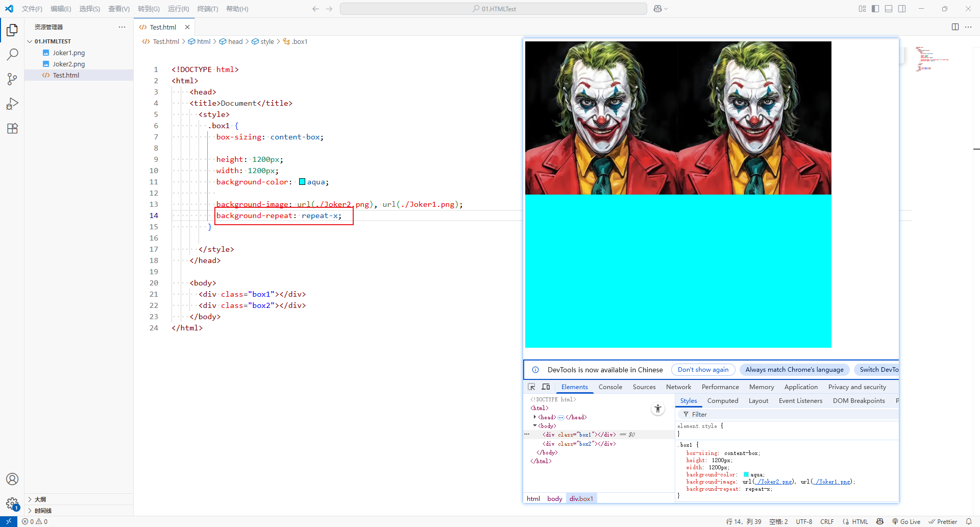Split the editor to the right
This screenshot has height=527, width=980.
(x=955, y=27)
